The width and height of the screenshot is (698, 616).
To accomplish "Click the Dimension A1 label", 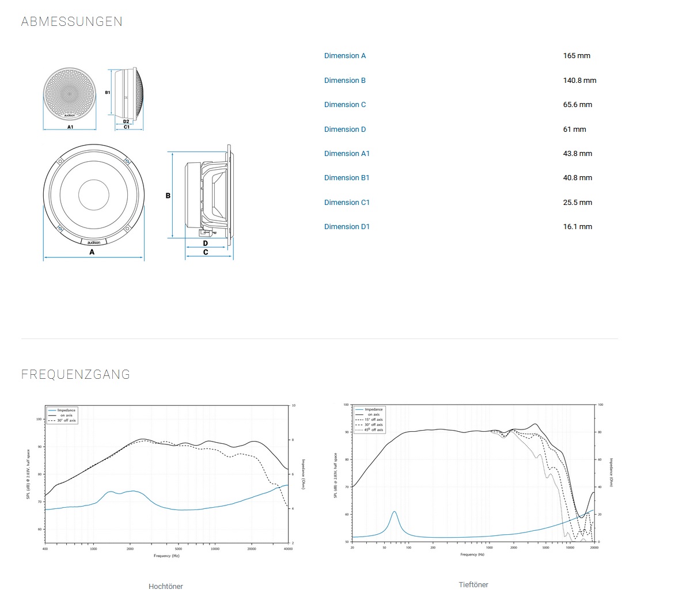I will click(x=347, y=154).
